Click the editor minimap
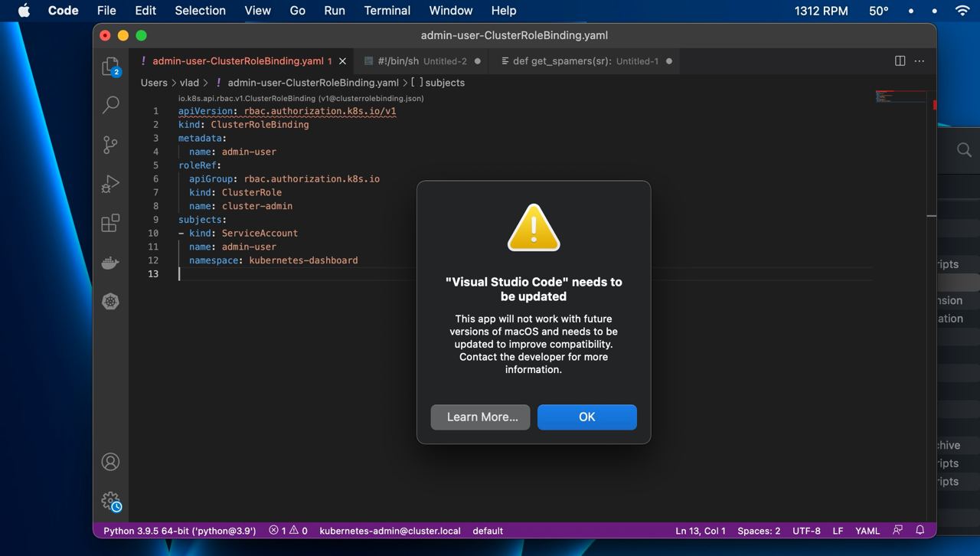980x556 pixels. 901,96
